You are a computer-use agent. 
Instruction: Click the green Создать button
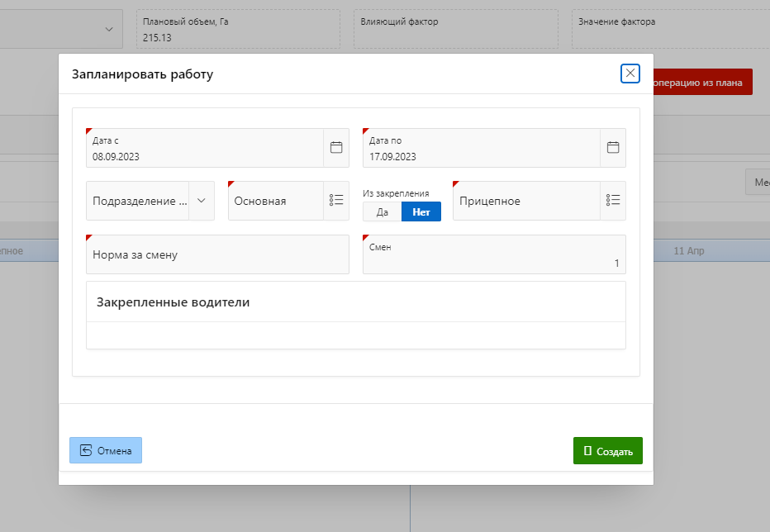pyautogui.click(x=607, y=451)
